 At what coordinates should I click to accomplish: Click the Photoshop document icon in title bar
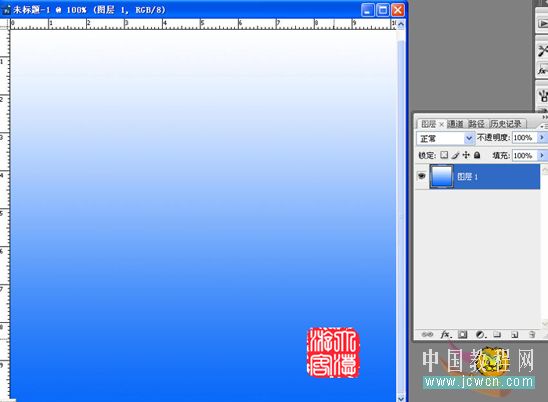[x=6, y=10]
